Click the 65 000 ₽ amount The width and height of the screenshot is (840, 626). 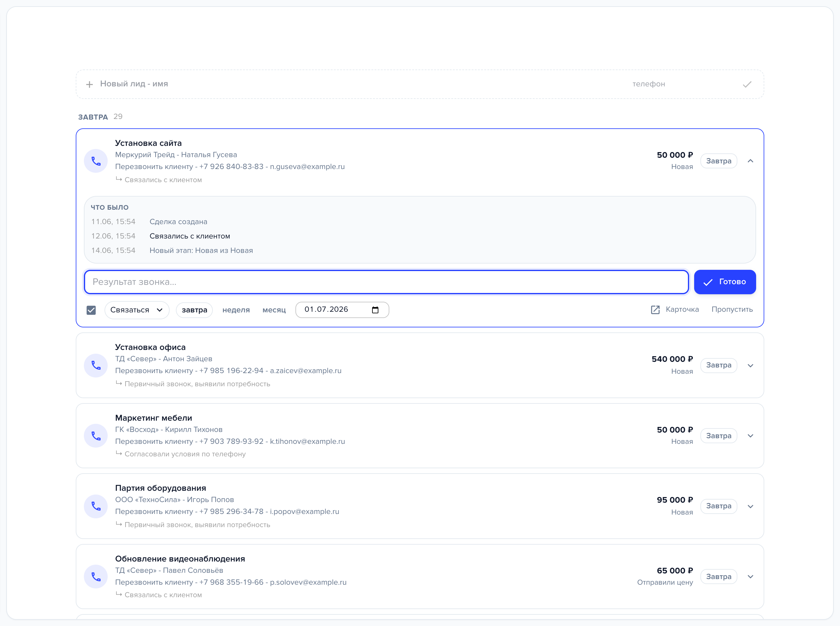click(x=674, y=570)
